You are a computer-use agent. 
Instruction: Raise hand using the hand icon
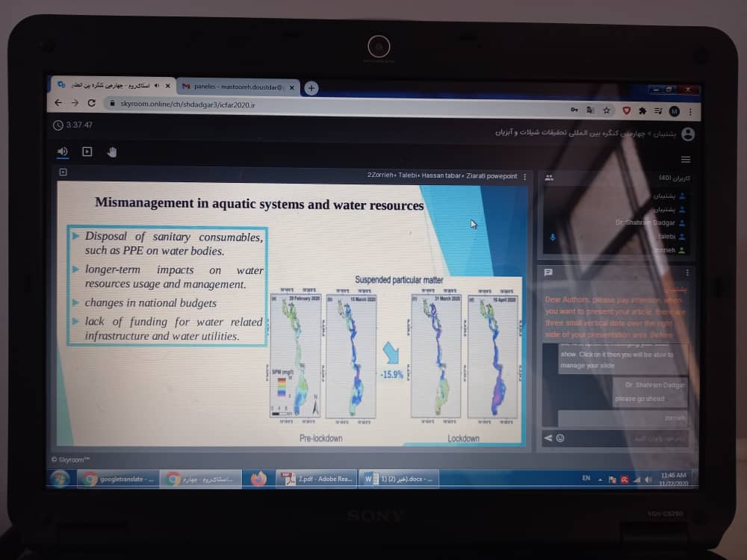[x=112, y=152]
